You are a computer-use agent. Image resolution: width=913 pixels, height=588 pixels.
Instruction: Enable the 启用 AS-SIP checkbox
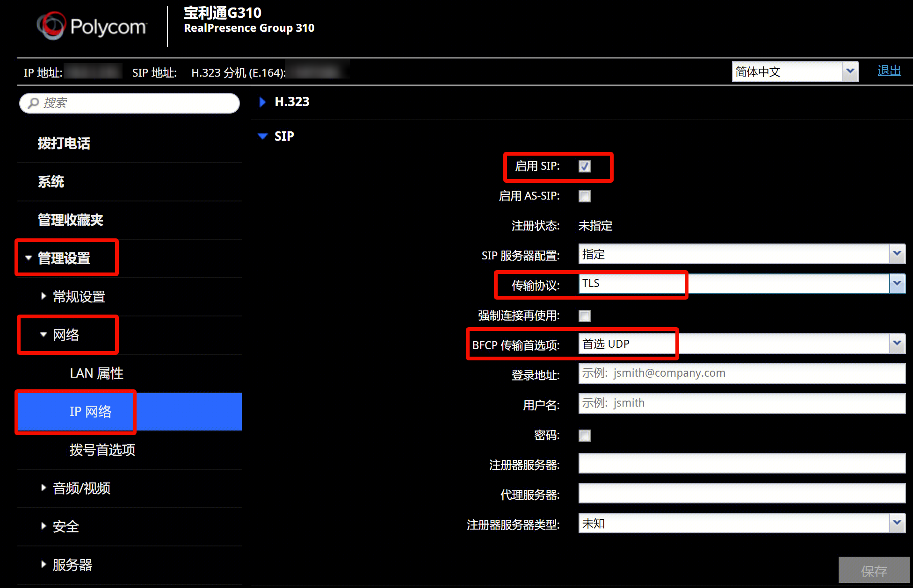coord(585,196)
